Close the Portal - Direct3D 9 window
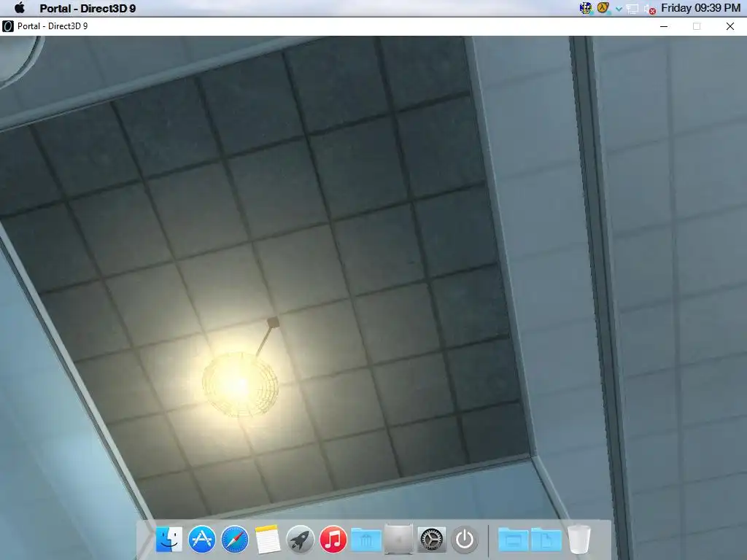Screen dimensions: 747x560 (729, 26)
